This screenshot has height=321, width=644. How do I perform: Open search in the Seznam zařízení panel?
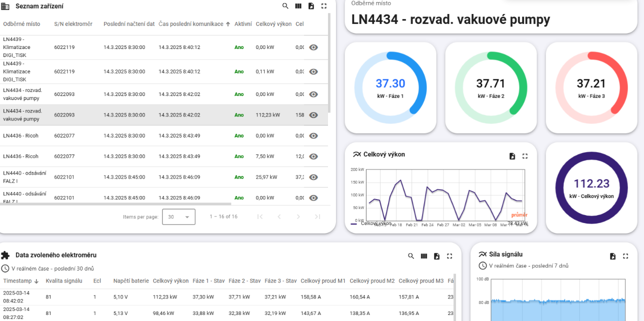[x=285, y=6]
